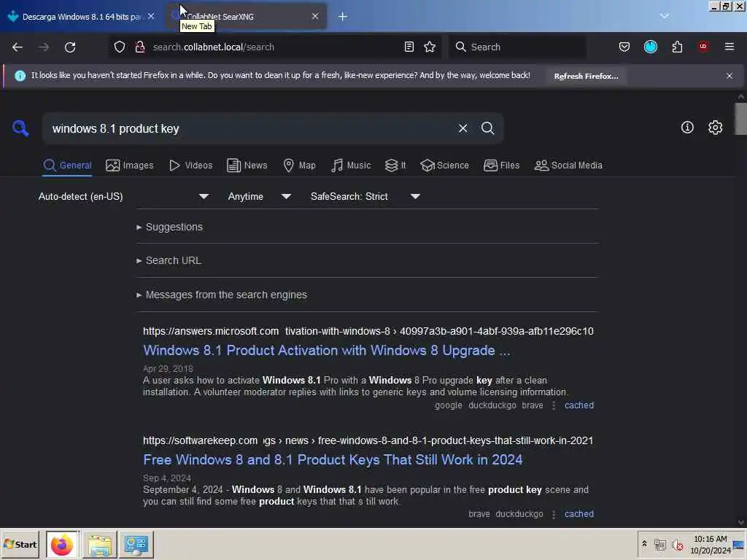Select the Social Media search category

click(569, 166)
